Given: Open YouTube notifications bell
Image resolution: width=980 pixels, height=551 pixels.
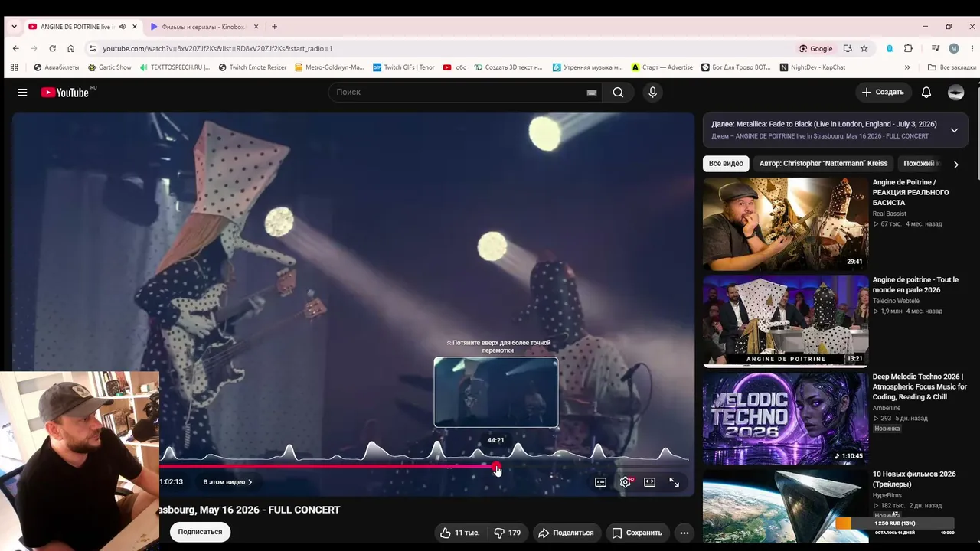Looking at the screenshot, I should tap(926, 93).
